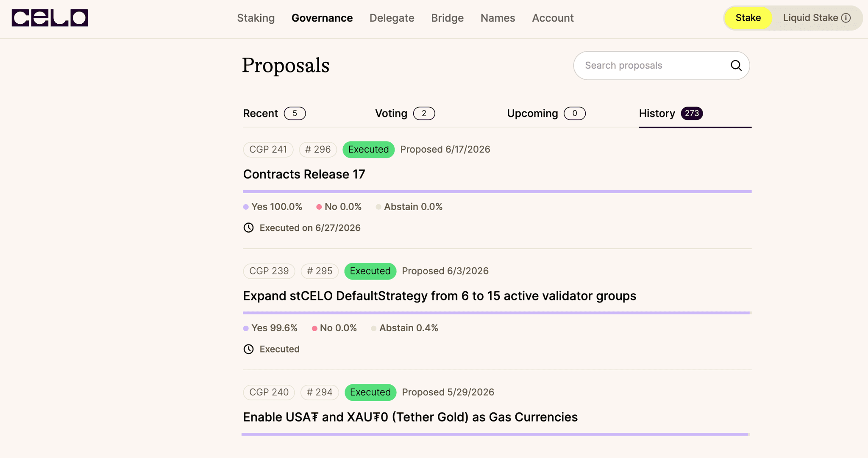Click the CGP 239 badge

[x=269, y=271]
